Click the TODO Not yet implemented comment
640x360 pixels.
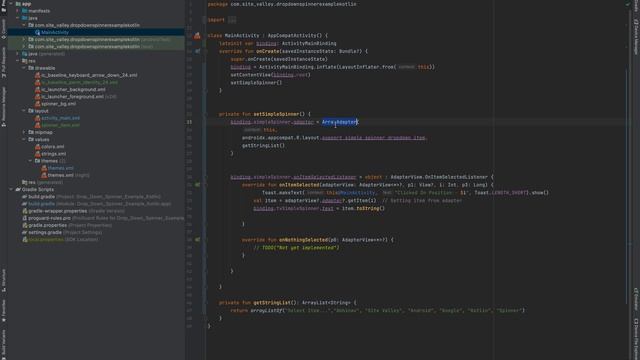296,248
